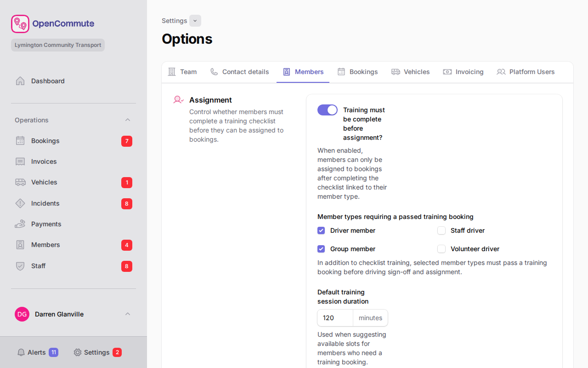
Task: Click the Options page heading
Action: click(187, 39)
